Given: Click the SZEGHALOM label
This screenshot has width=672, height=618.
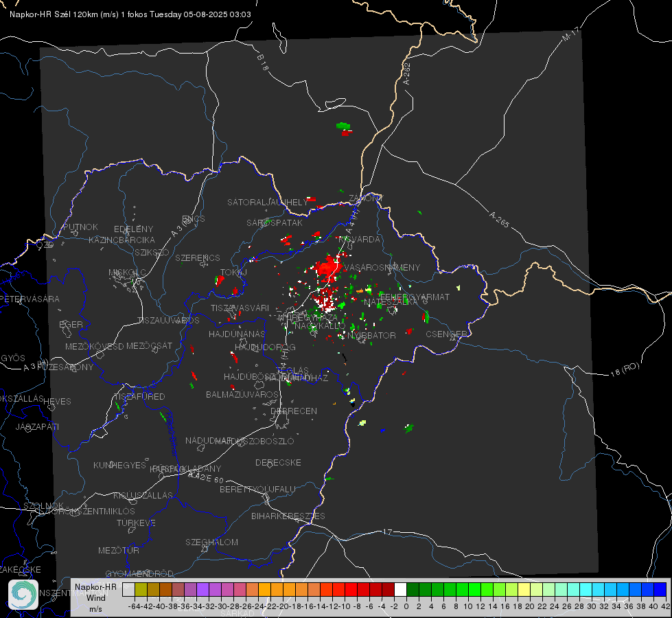Looking at the screenshot, I should click(x=211, y=542).
